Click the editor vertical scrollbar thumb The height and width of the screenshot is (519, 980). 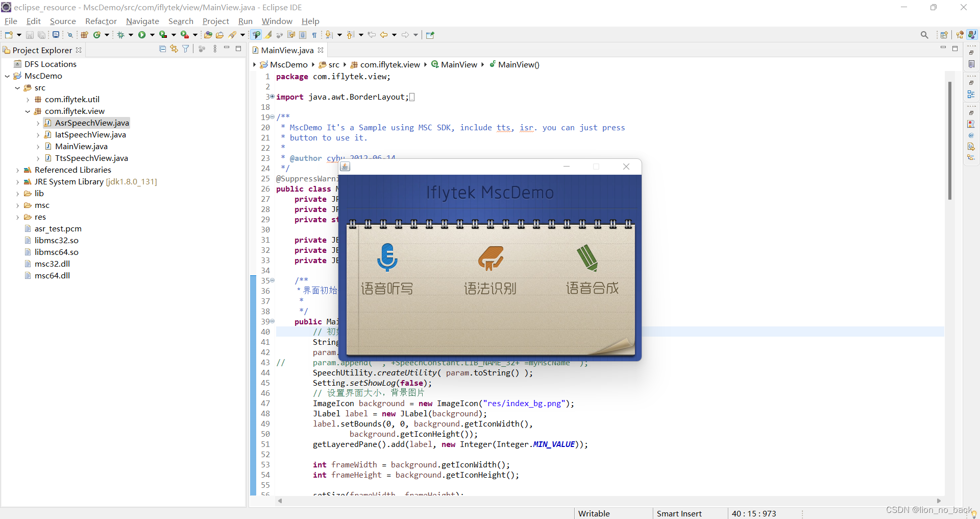point(950,140)
